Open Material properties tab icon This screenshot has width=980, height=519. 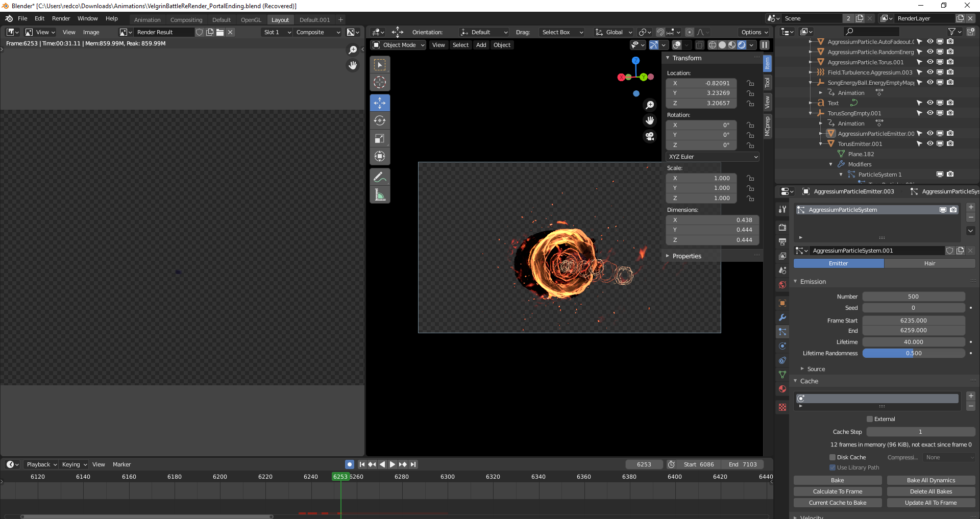click(x=782, y=389)
